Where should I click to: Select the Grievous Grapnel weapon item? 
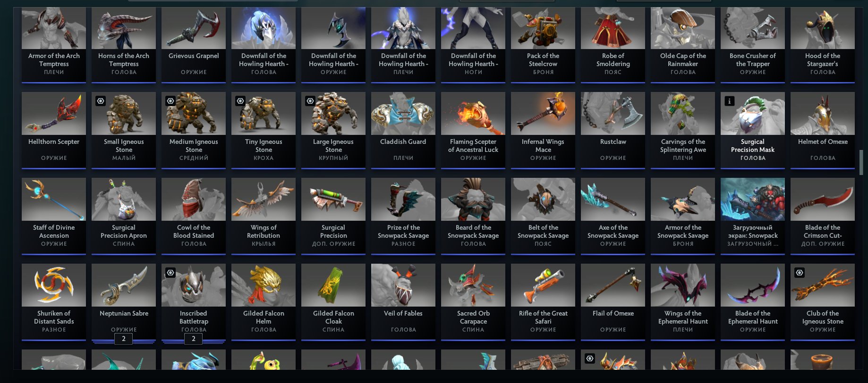pyautogui.click(x=194, y=45)
